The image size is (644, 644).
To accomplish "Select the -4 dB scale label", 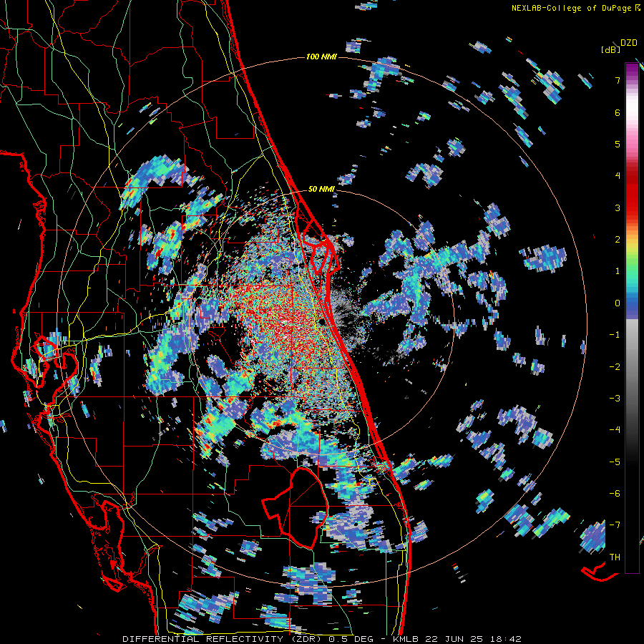I will click(615, 430).
